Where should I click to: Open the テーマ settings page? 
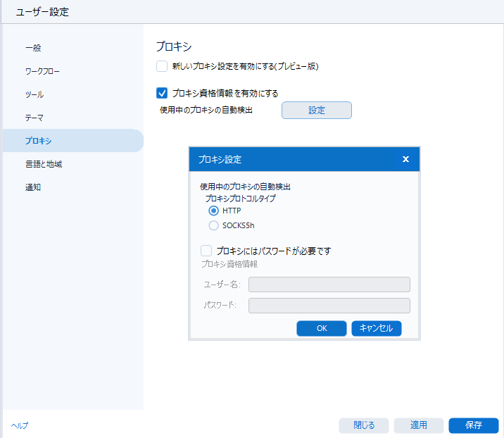(34, 118)
